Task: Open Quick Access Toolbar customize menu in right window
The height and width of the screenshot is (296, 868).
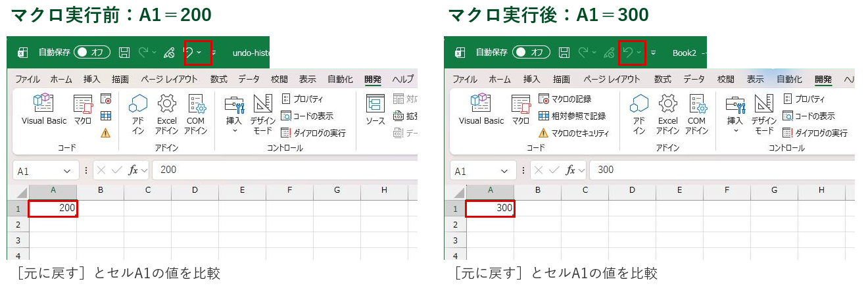Action: 653,52
